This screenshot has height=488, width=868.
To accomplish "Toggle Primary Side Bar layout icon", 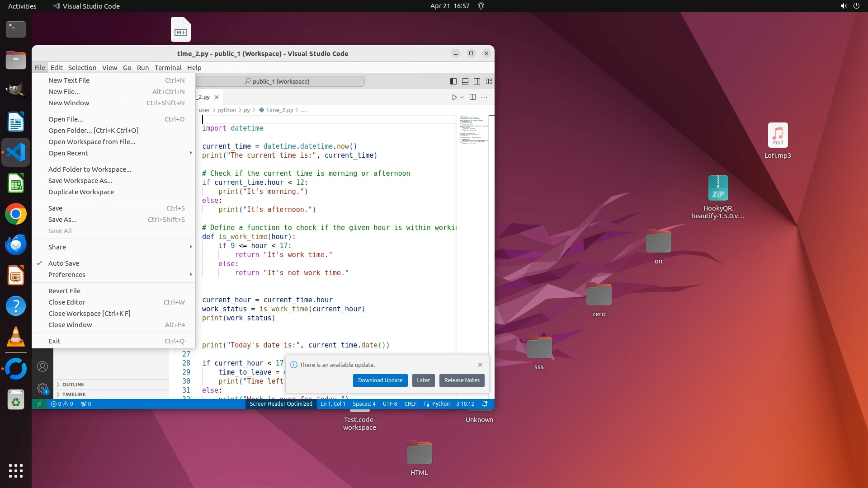I will pyautogui.click(x=453, y=81).
